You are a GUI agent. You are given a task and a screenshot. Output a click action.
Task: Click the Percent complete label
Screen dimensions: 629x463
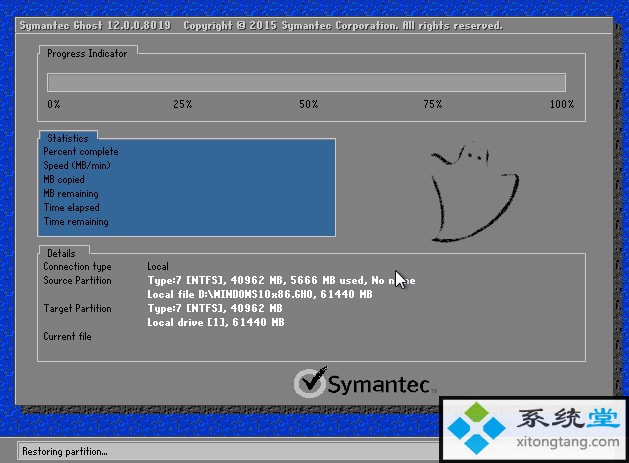tap(81, 152)
